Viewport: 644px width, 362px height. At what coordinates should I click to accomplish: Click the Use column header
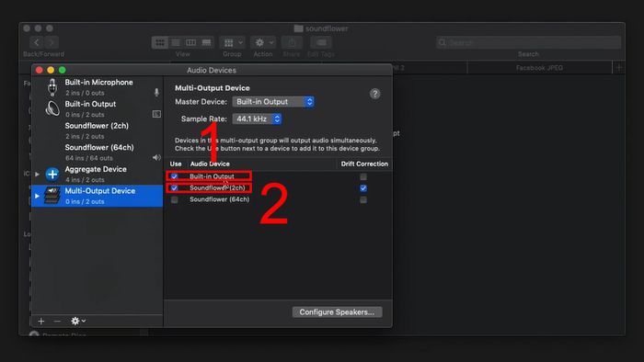tap(176, 164)
